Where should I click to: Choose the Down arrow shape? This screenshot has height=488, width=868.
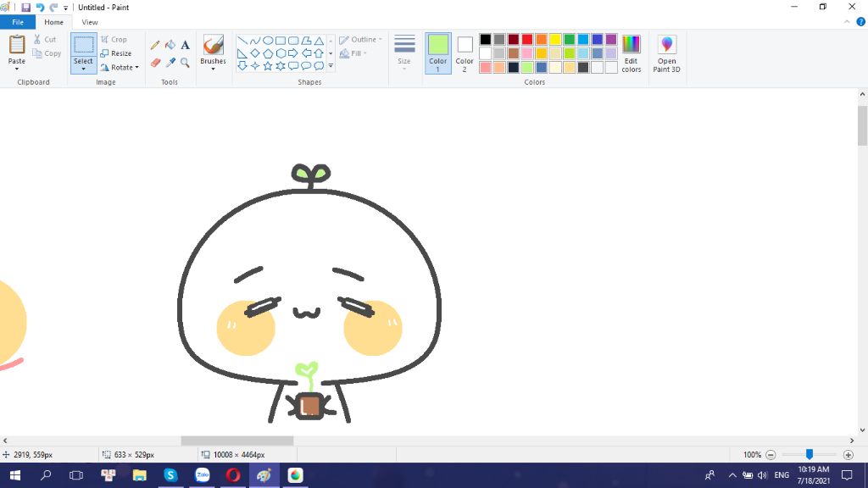[x=242, y=66]
